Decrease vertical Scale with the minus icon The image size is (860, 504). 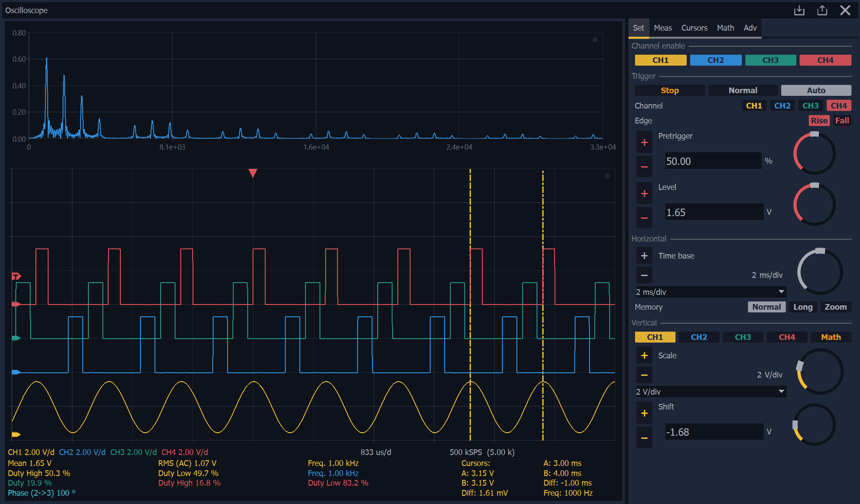pyautogui.click(x=644, y=375)
